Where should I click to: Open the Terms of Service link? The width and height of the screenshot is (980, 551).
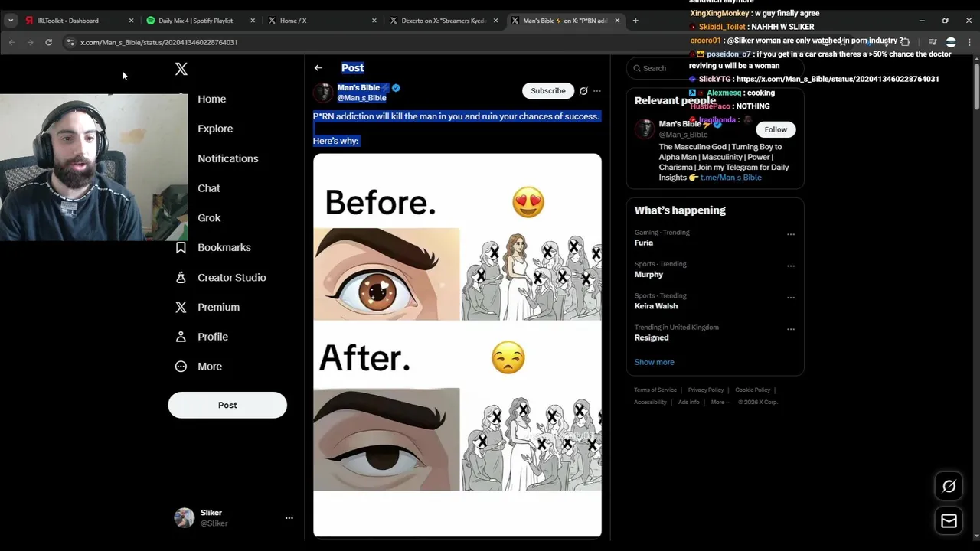click(x=655, y=390)
